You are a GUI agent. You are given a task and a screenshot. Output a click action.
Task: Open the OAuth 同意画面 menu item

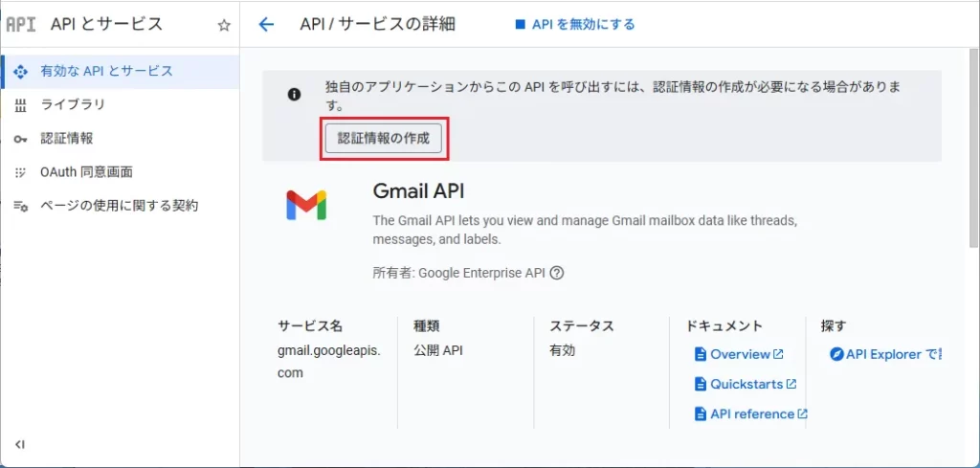120,172
